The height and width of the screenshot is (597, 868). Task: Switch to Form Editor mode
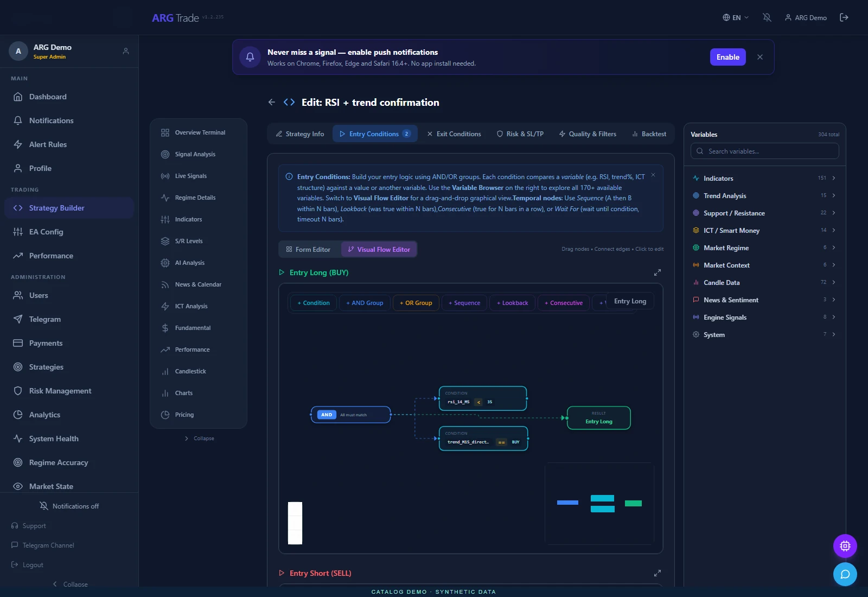pos(309,250)
